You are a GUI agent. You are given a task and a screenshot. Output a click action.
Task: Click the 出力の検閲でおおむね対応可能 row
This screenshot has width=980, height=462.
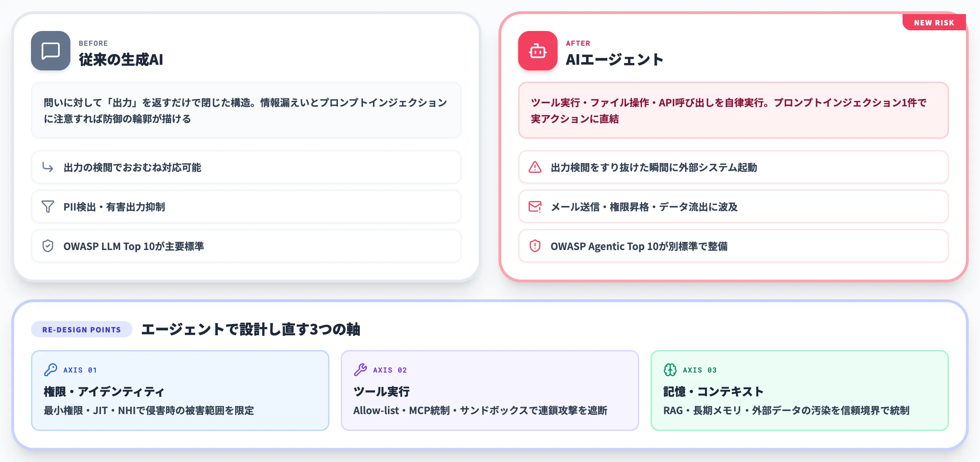point(246,167)
